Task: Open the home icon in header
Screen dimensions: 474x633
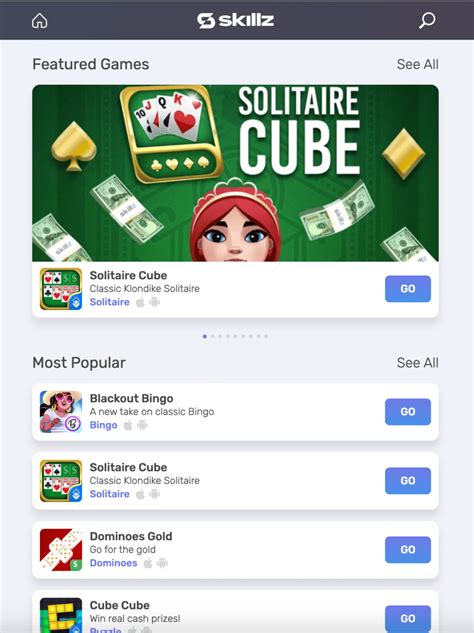Action: click(x=40, y=21)
